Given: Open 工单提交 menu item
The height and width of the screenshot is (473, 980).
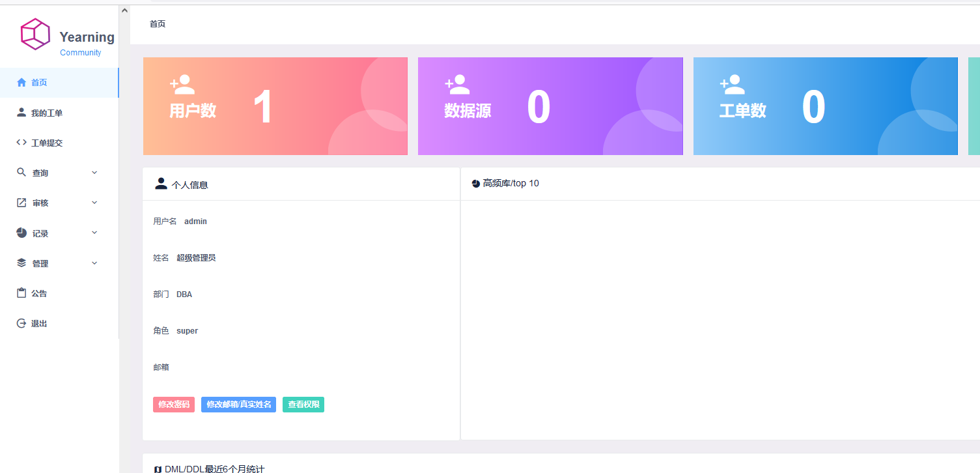Looking at the screenshot, I should pyautogui.click(x=59, y=143).
